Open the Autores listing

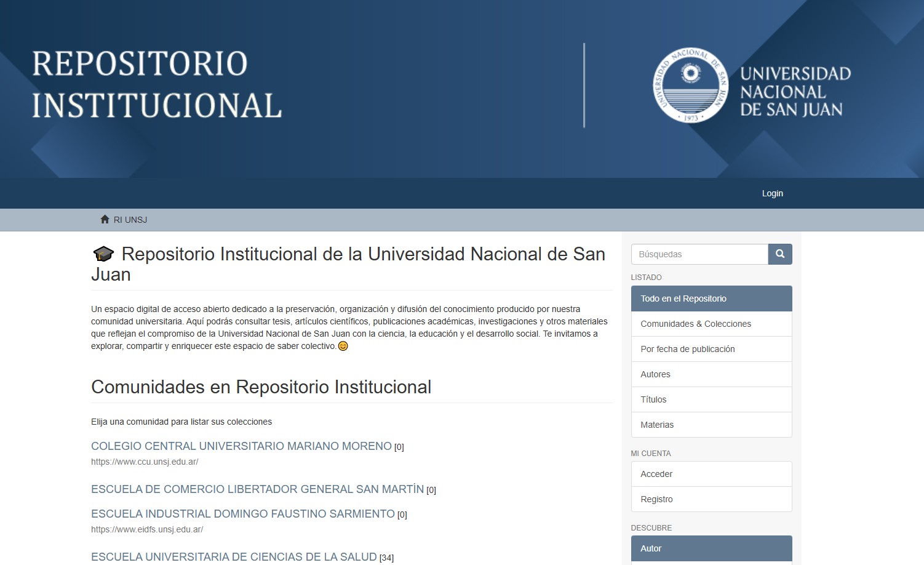(x=655, y=374)
